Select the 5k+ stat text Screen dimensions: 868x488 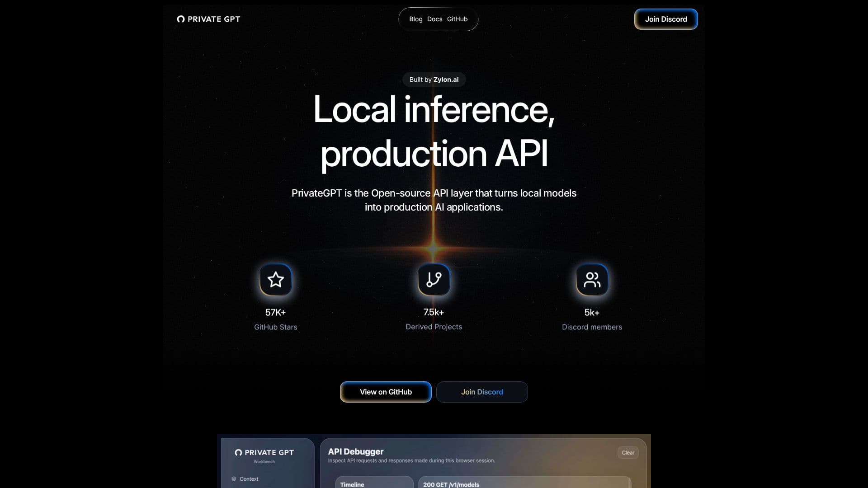pos(592,312)
